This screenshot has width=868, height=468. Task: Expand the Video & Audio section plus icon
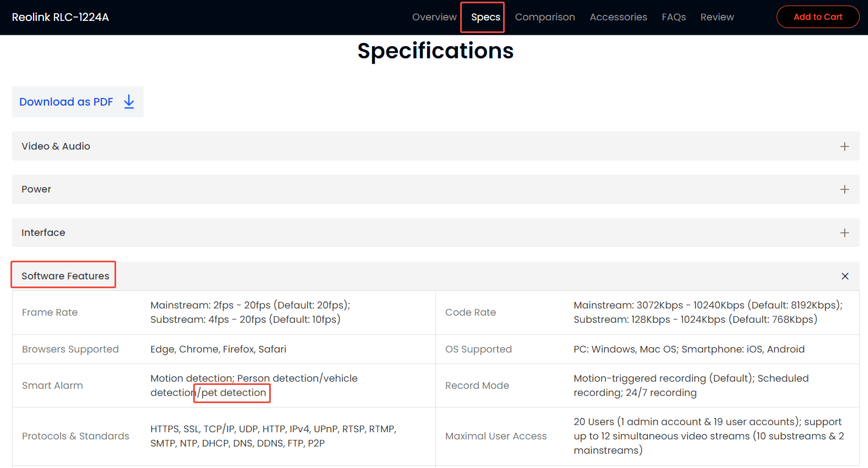[844, 146]
